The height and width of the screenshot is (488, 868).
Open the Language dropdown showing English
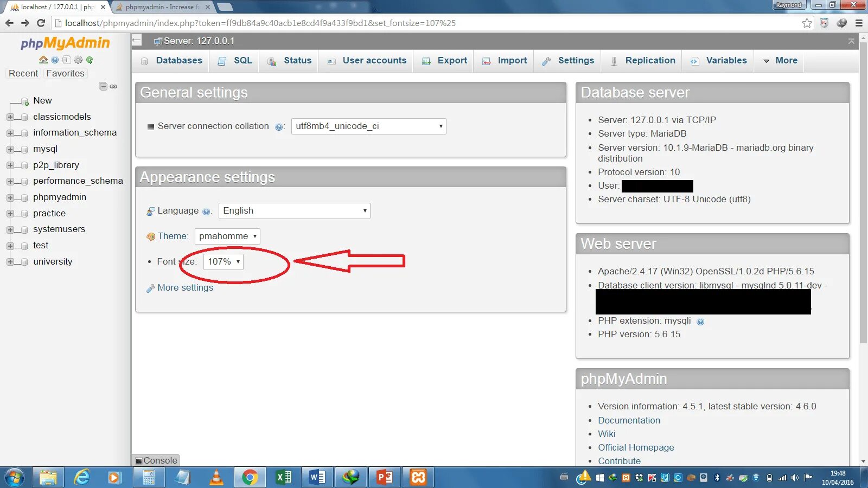[x=295, y=211]
